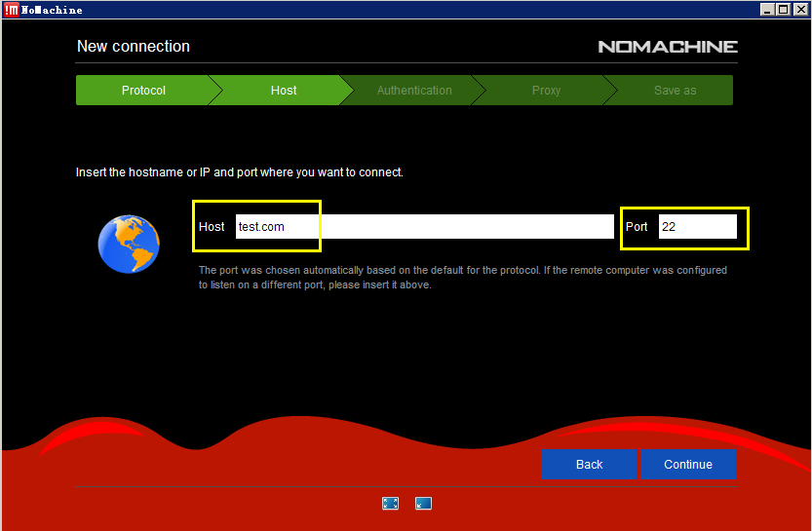Select the Host step in the wizard
The image size is (812, 531).
[x=284, y=90]
